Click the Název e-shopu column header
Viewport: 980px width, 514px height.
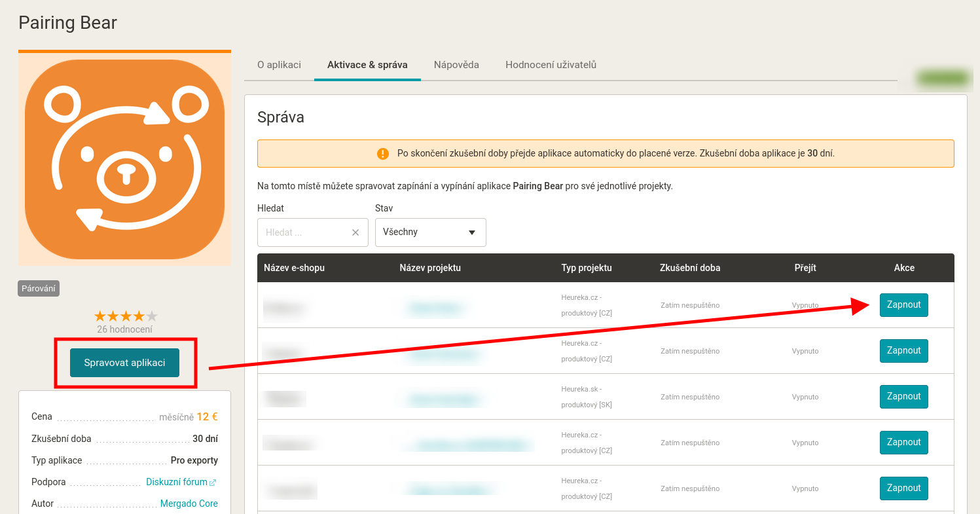click(294, 268)
